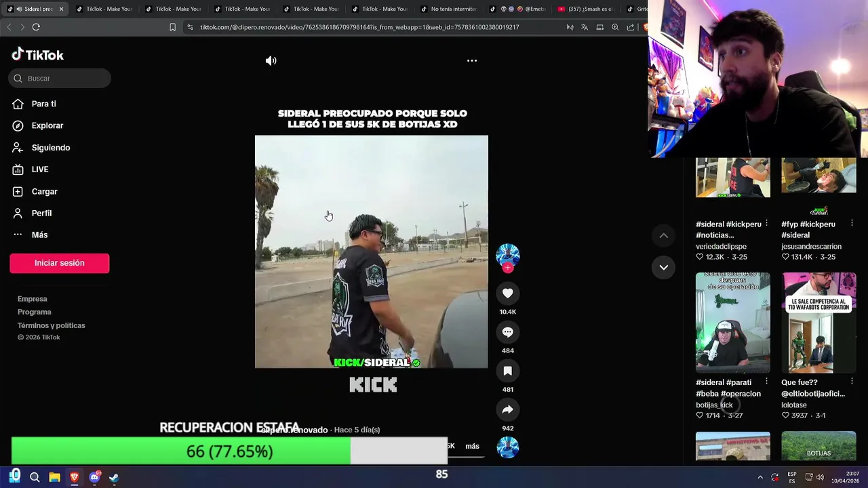Viewport: 868px width, 488px height.
Task: Click the system tray volume icon
Action: pyautogui.click(x=821, y=477)
